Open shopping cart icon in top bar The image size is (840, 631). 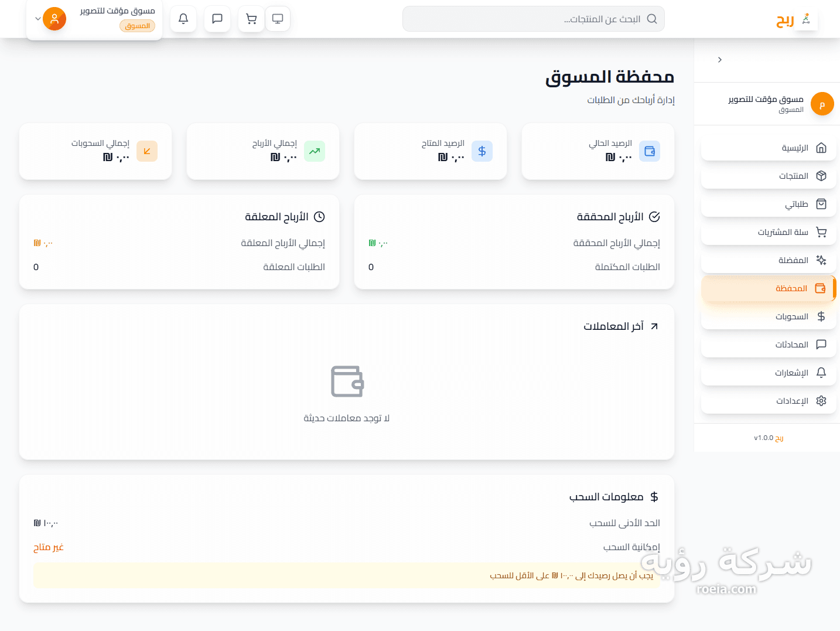tap(251, 19)
